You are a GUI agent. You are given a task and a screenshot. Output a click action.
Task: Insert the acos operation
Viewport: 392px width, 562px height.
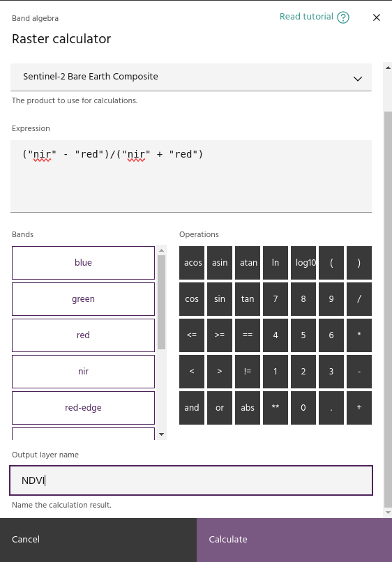click(x=192, y=263)
